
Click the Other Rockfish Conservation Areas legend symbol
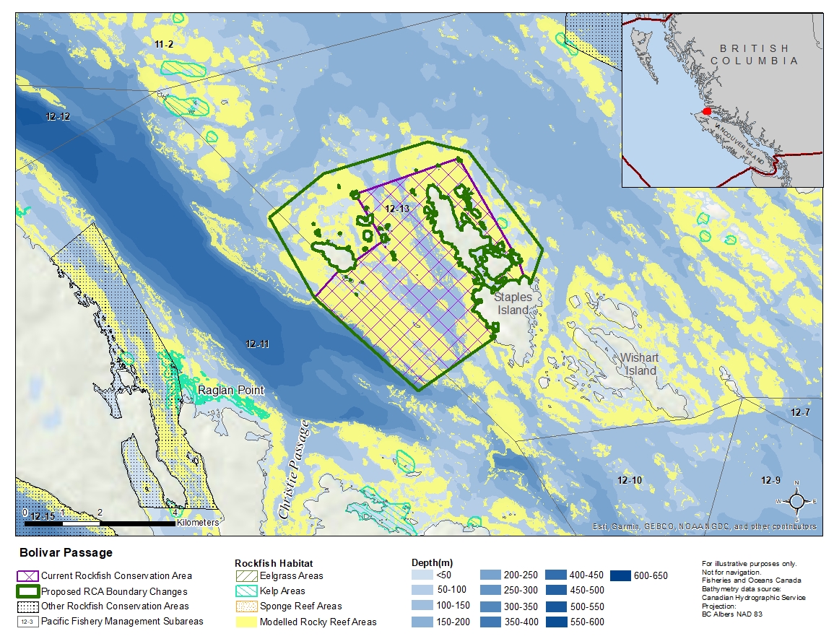tap(27, 606)
